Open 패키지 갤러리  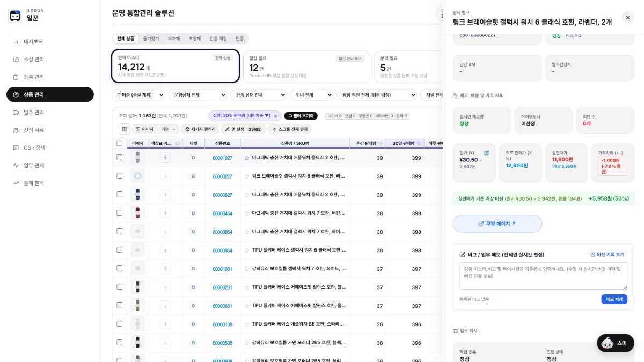coord(200,129)
